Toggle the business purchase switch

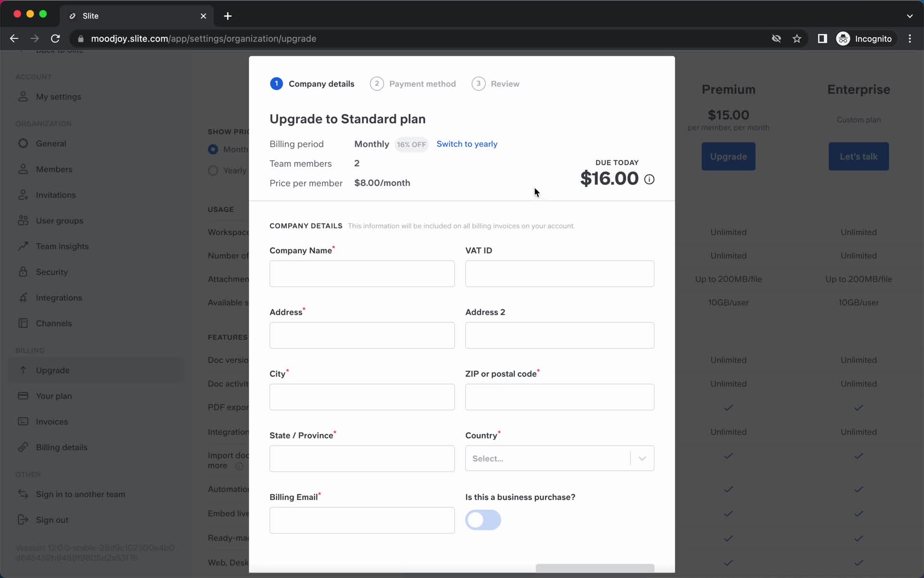[x=483, y=519]
